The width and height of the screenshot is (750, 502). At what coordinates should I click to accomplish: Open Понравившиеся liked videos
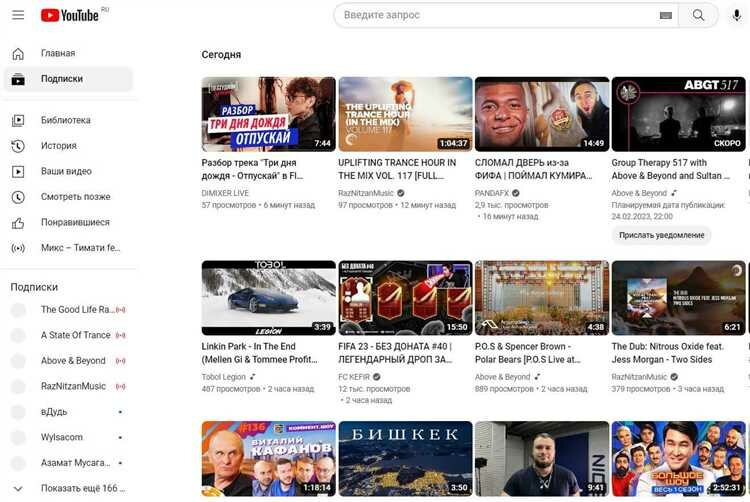[x=75, y=222]
